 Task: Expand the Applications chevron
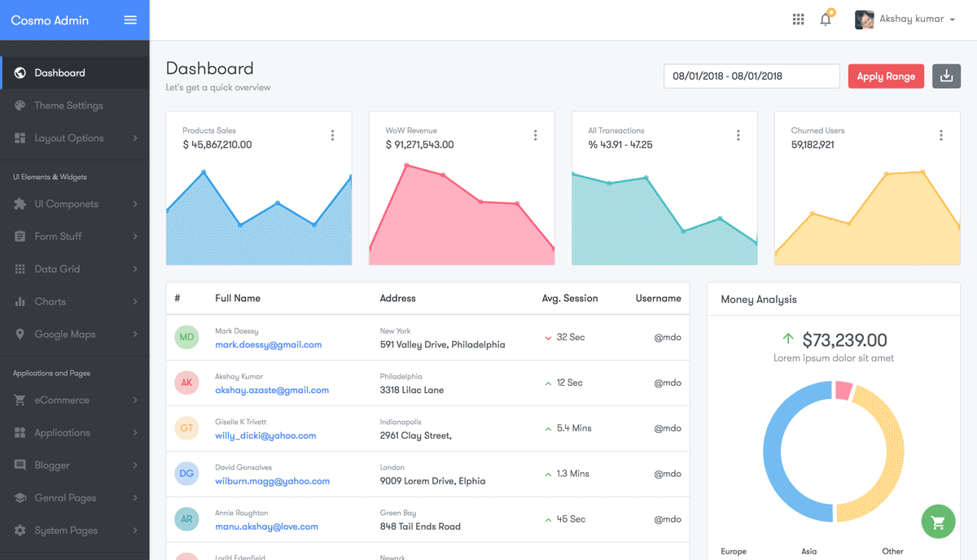[x=135, y=433]
